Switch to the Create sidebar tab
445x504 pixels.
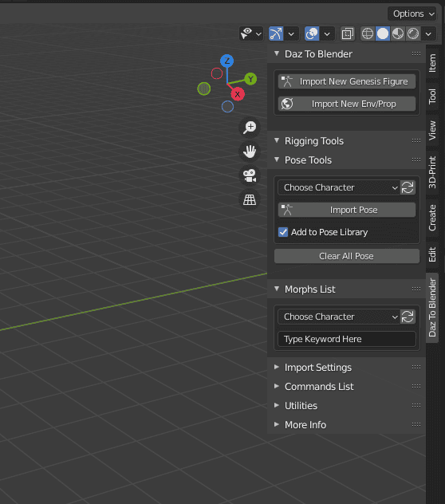pyautogui.click(x=432, y=218)
